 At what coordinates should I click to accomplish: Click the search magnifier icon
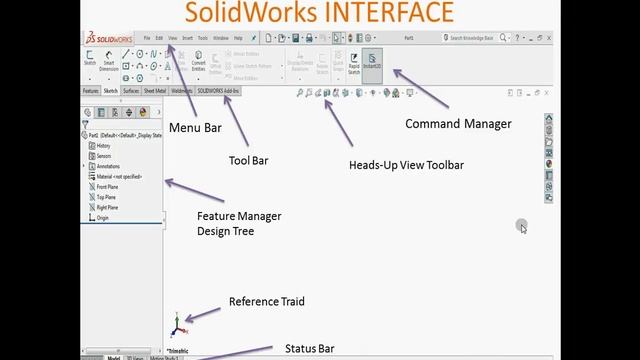[x=503, y=38]
